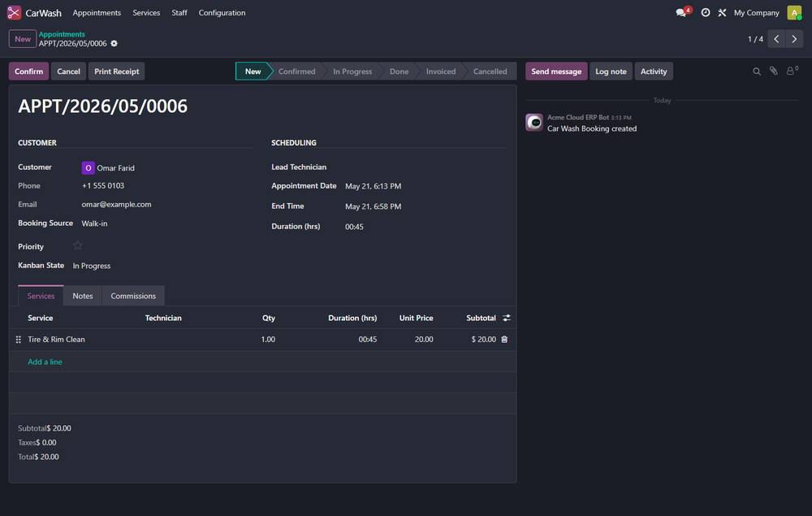Screen dimensions: 812x516
Task: Click the New record button
Action: pos(23,39)
